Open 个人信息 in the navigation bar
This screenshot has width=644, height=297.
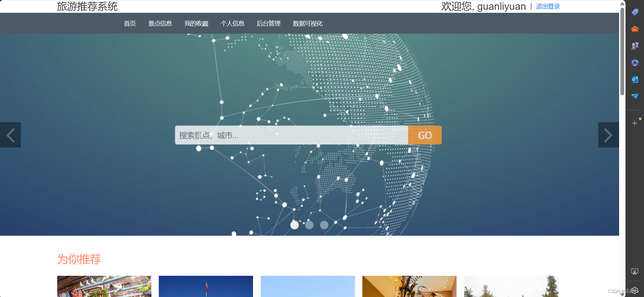tap(232, 24)
